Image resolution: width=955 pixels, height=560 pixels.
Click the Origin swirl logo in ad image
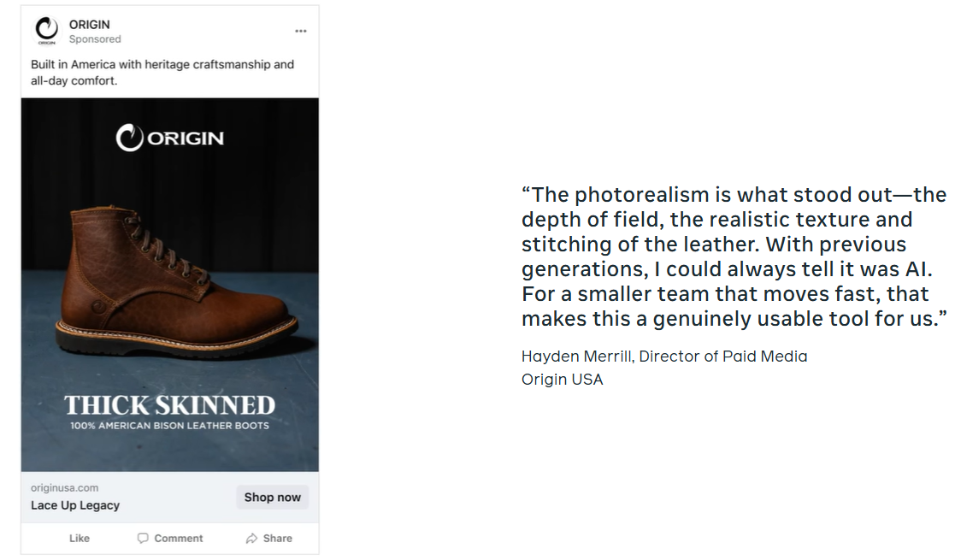pyautogui.click(x=130, y=139)
